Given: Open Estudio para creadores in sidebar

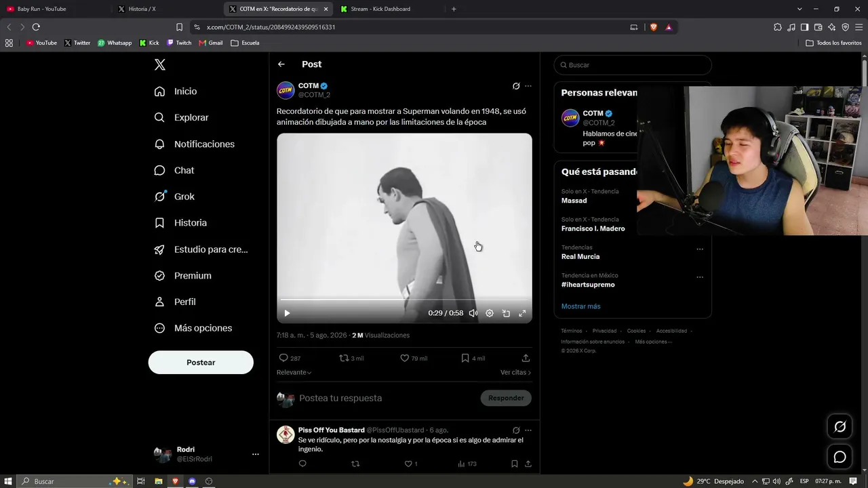Looking at the screenshot, I should pos(201,249).
